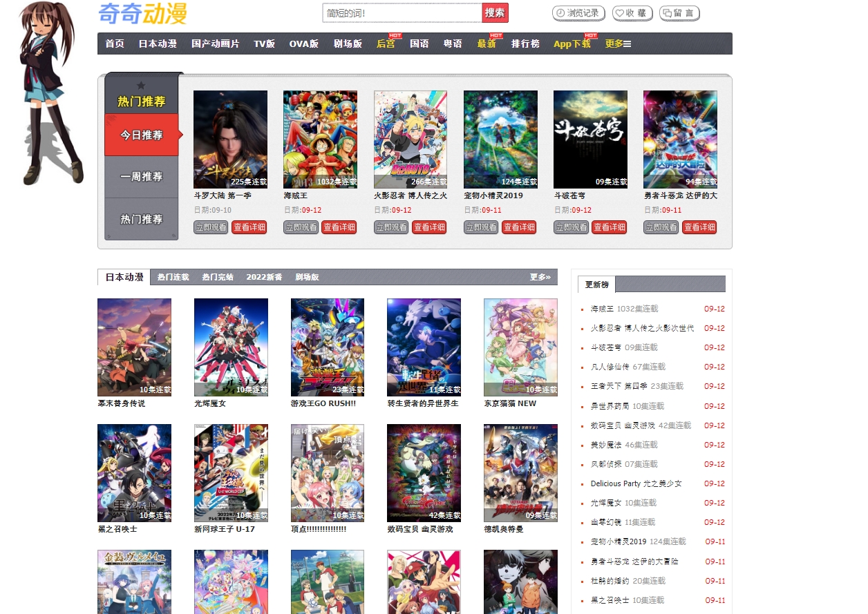Open the 斗破苍穹 poster thumbnail
868x614 pixels.
click(x=590, y=139)
